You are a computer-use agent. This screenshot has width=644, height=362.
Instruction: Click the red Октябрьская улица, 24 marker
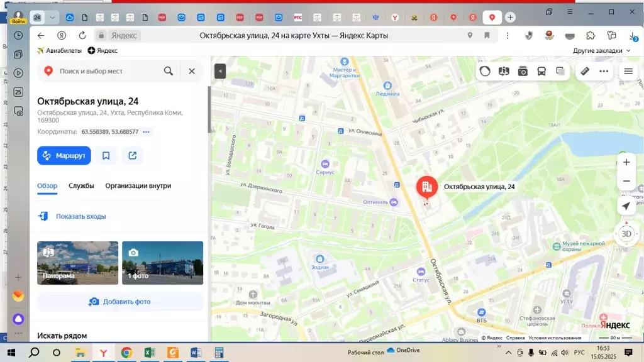427,187
